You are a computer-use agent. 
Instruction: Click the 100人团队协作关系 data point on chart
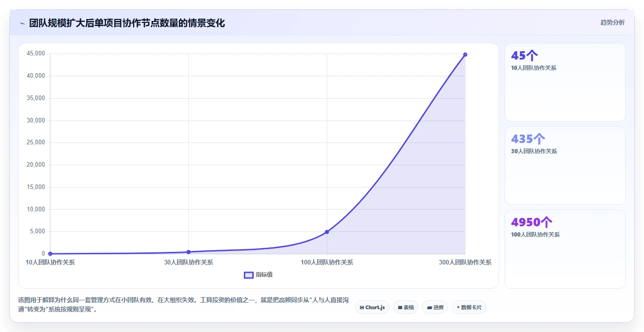[x=327, y=232]
